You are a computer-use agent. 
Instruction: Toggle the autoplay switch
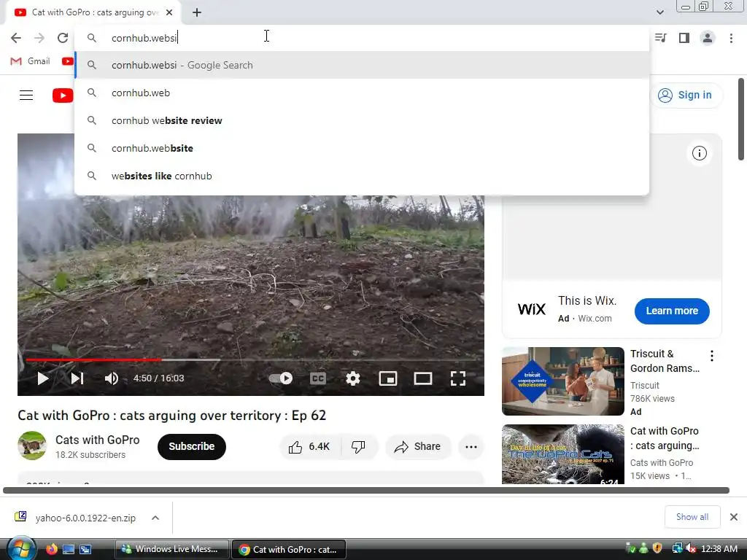[281, 378]
